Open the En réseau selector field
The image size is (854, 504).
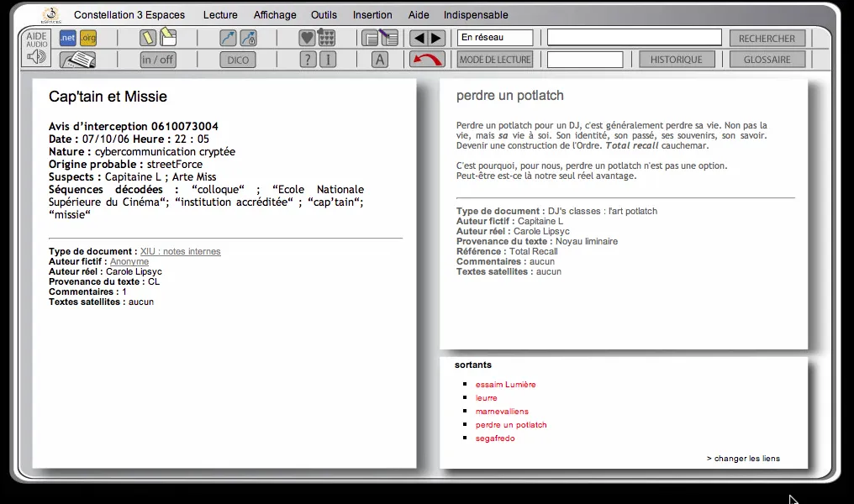(495, 38)
